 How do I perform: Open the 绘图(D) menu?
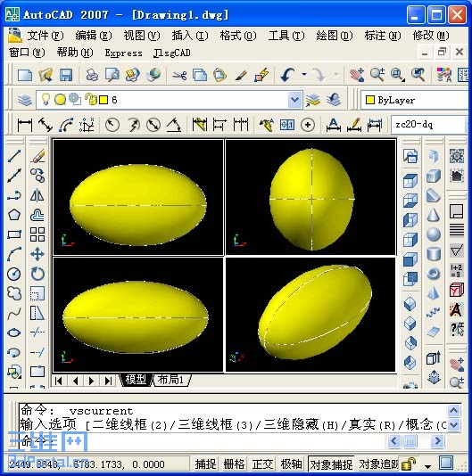(x=335, y=36)
